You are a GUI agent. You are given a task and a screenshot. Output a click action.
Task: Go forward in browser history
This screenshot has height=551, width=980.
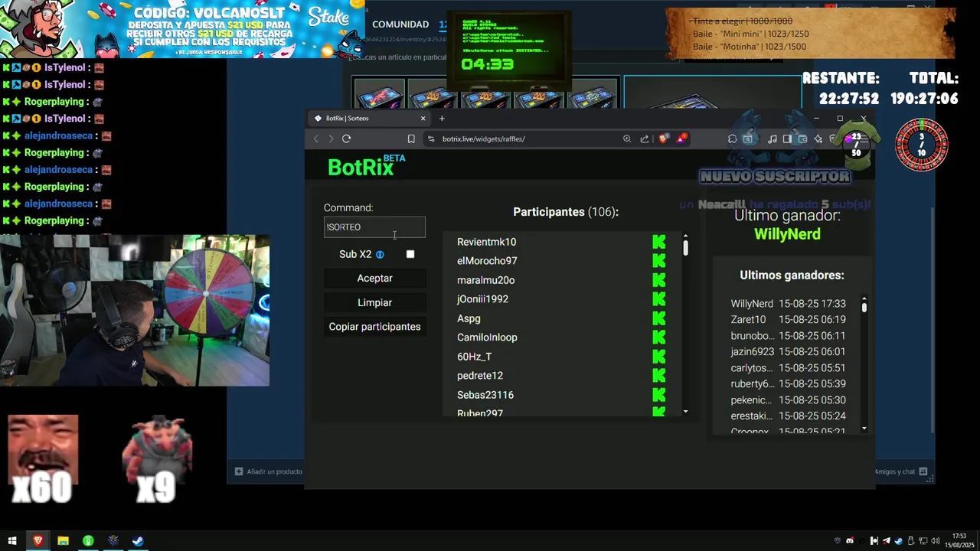click(x=331, y=139)
